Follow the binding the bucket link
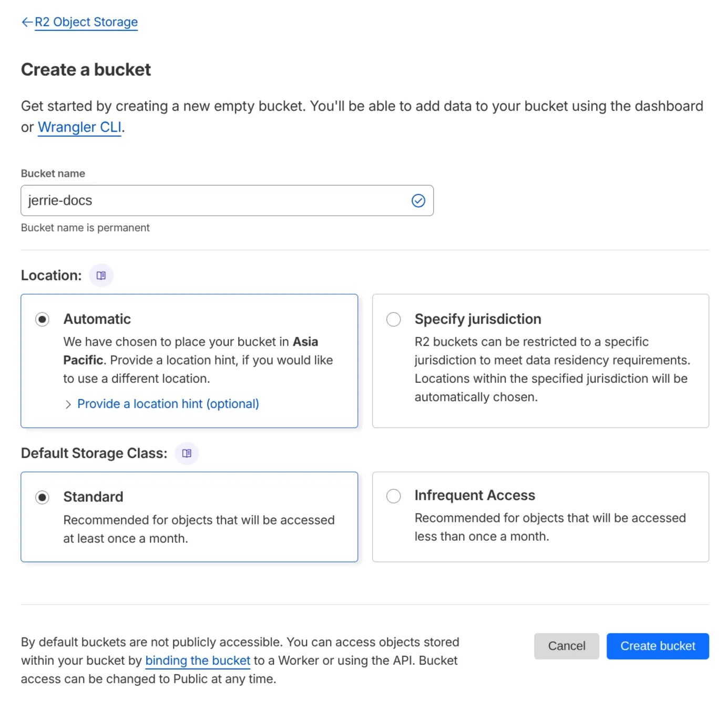 pyautogui.click(x=198, y=660)
